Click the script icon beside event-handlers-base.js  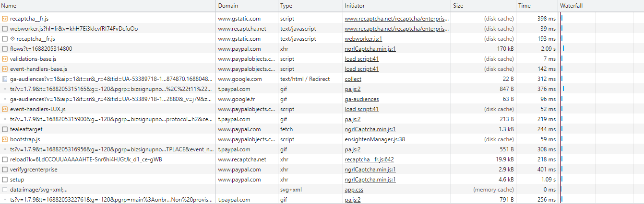pos(5,69)
